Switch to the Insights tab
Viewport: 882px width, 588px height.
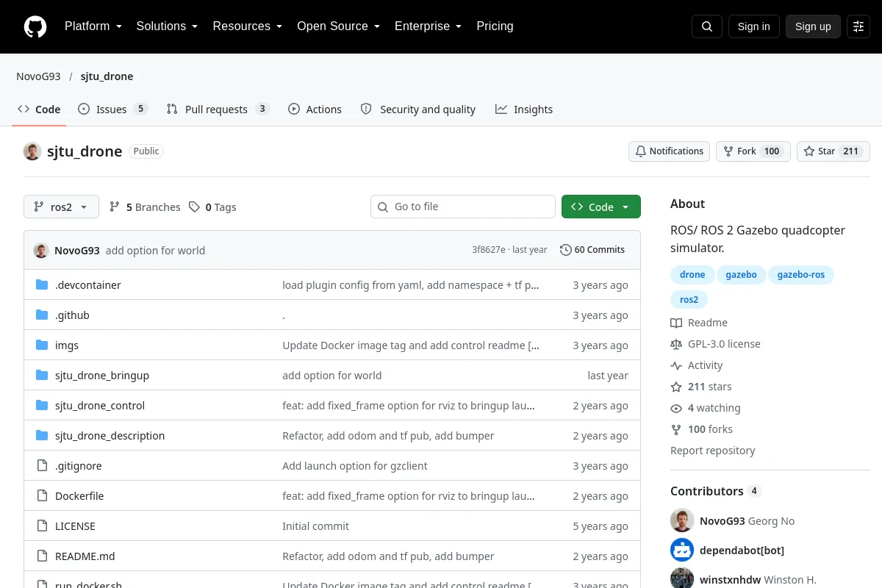coord(524,110)
